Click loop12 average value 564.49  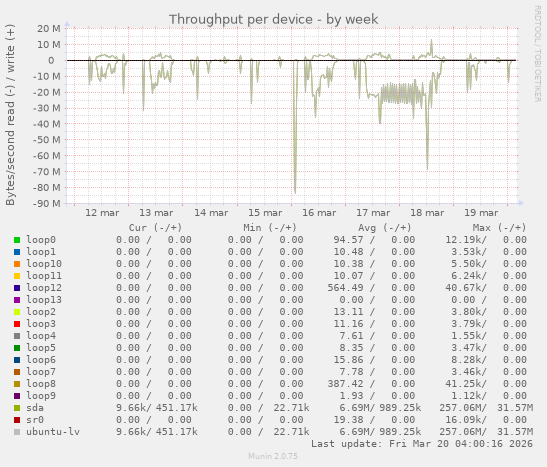point(345,288)
